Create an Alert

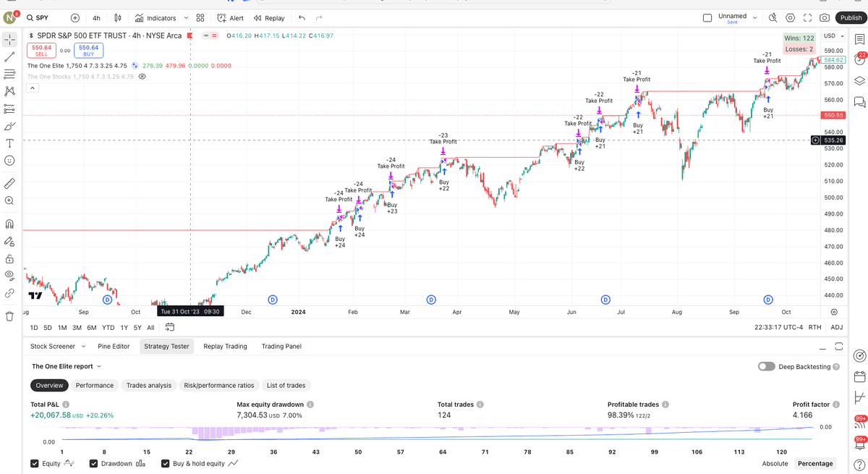(231, 18)
